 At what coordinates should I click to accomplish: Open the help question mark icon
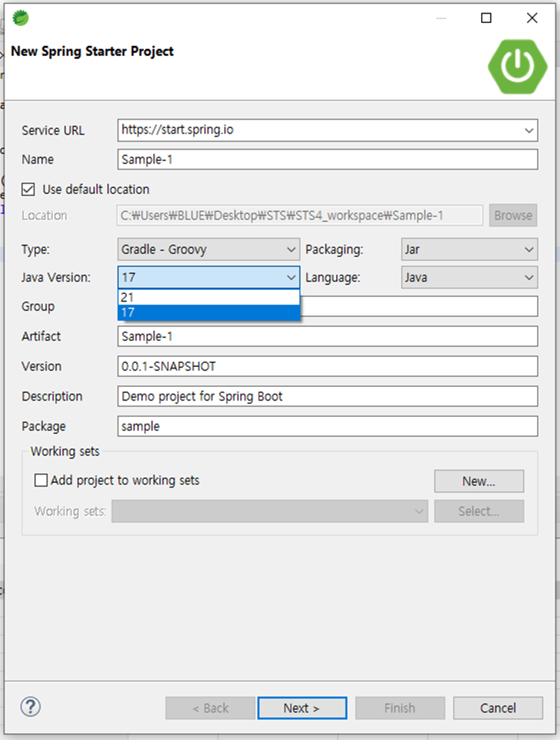(31, 706)
